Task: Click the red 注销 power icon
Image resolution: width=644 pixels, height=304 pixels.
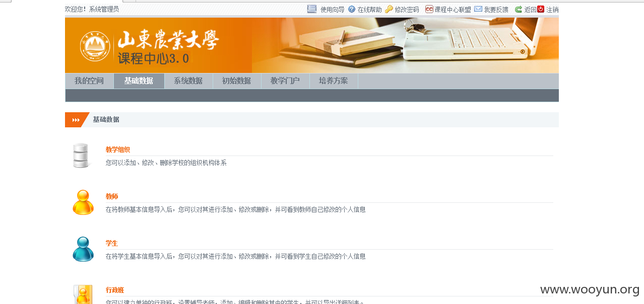Action: pyautogui.click(x=541, y=9)
